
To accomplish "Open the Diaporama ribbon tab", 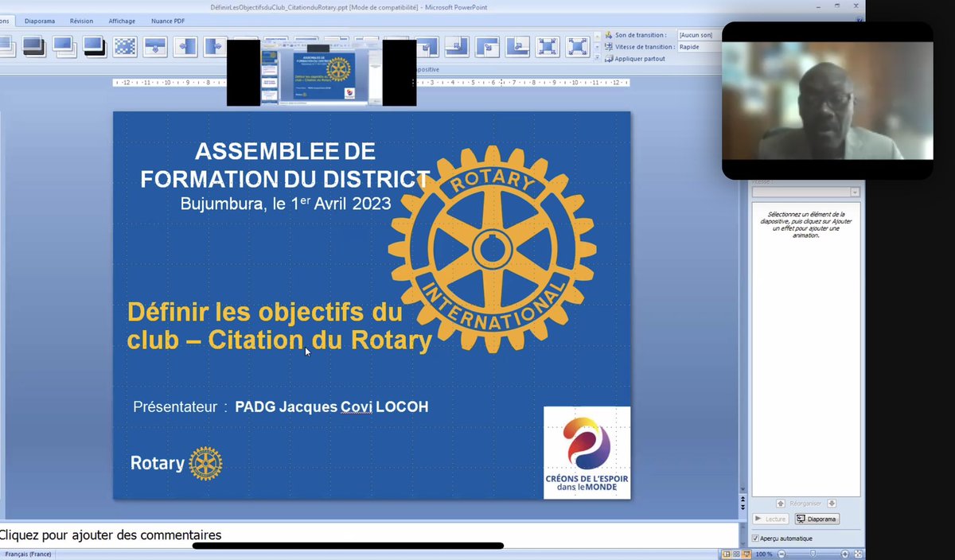I will [40, 21].
